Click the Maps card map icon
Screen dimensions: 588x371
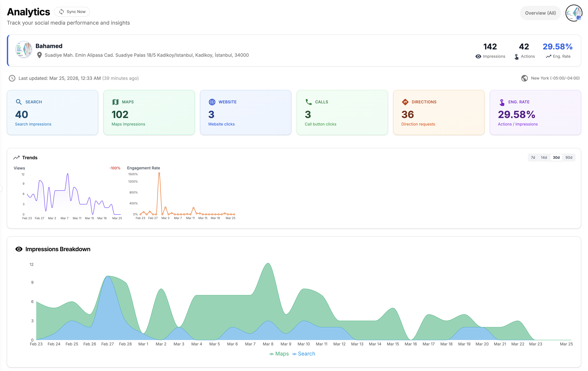[115, 102]
